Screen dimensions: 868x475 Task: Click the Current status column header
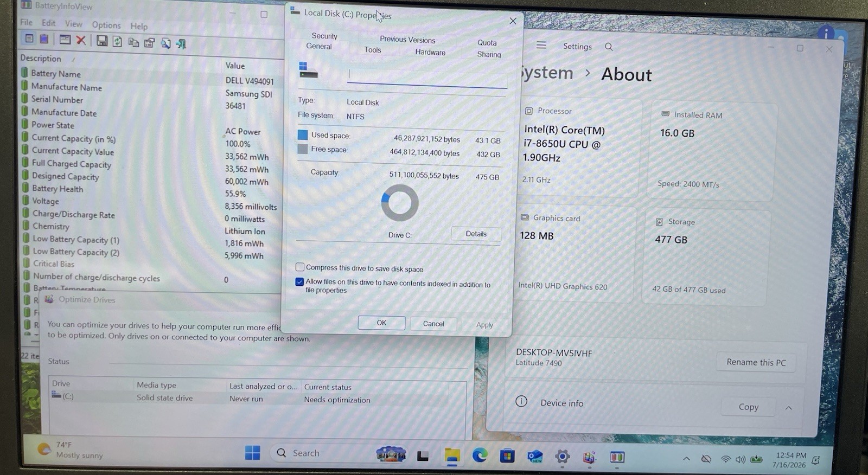coord(328,387)
